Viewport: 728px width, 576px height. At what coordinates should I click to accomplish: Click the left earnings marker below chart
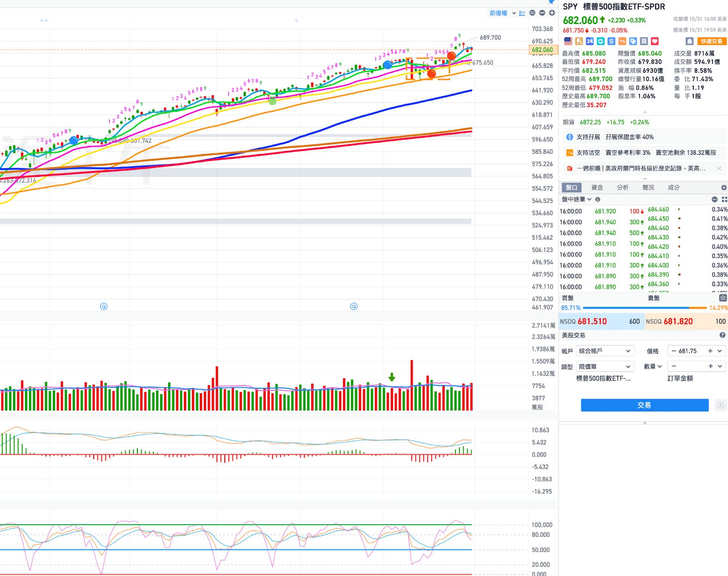104,306
